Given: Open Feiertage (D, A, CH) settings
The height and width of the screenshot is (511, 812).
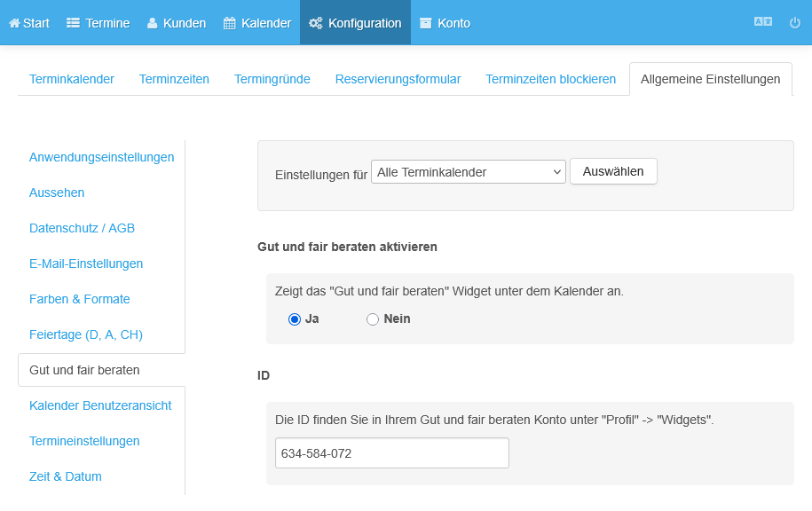Looking at the screenshot, I should [85, 334].
